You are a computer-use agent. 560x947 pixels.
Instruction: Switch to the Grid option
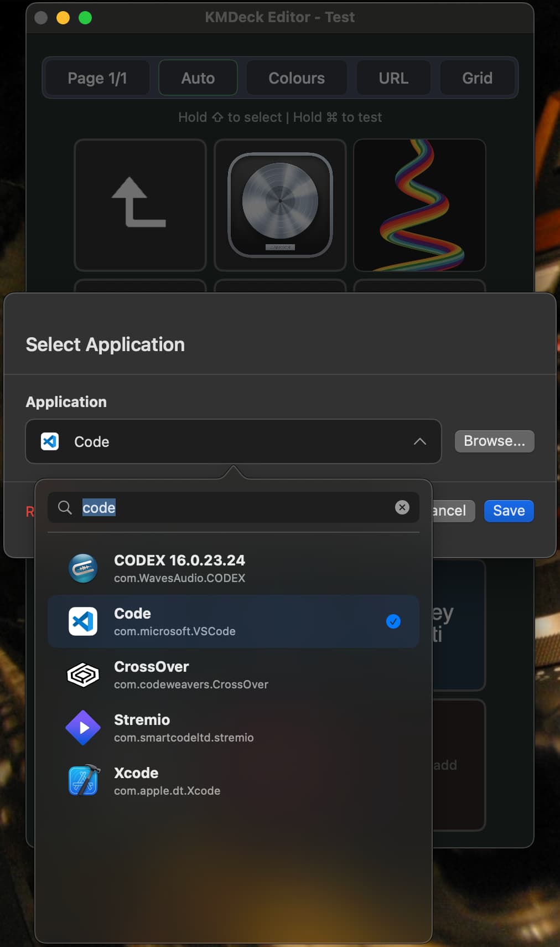(x=477, y=78)
